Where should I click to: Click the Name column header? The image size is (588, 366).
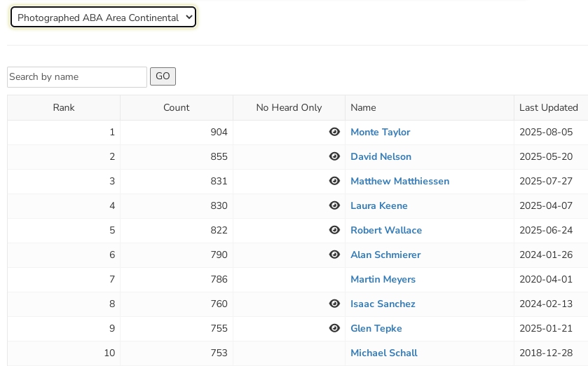[x=363, y=107]
